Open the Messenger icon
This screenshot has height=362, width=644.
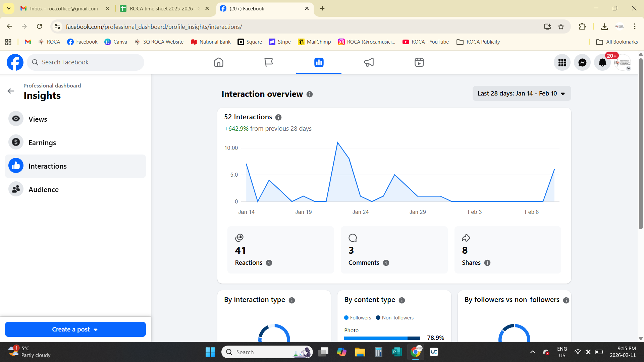tap(582, 62)
